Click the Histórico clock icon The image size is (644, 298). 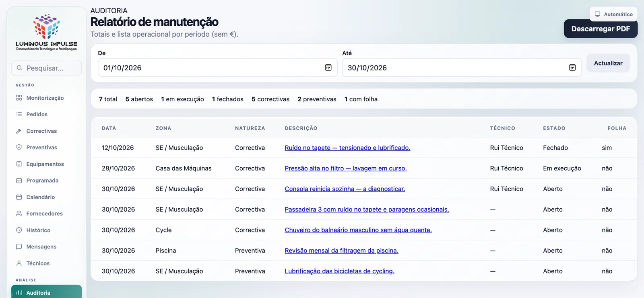19,230
